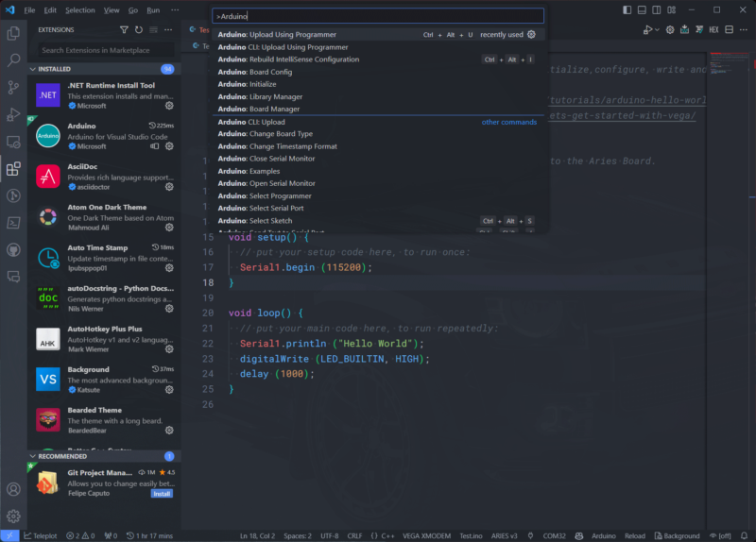Screen dimensions: 756x542
Task: Open the Explorer view in activity bar
Action: pyautogui.click(x=13, y=33)
